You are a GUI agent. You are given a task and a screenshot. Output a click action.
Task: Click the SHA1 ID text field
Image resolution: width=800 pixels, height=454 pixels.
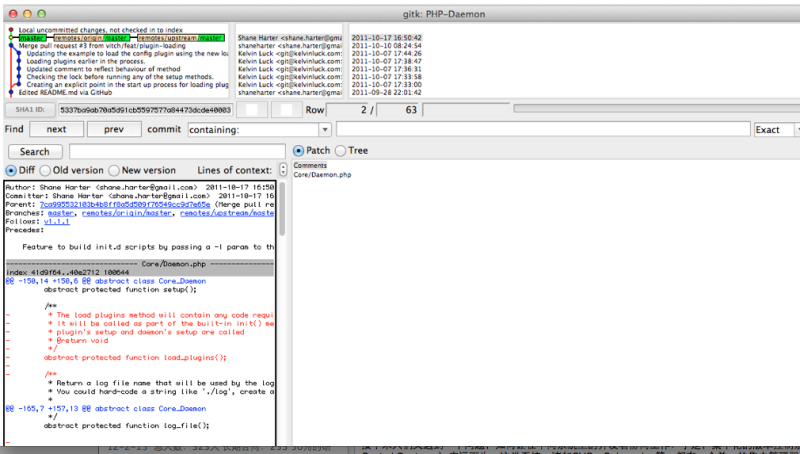tap(146, 110)
